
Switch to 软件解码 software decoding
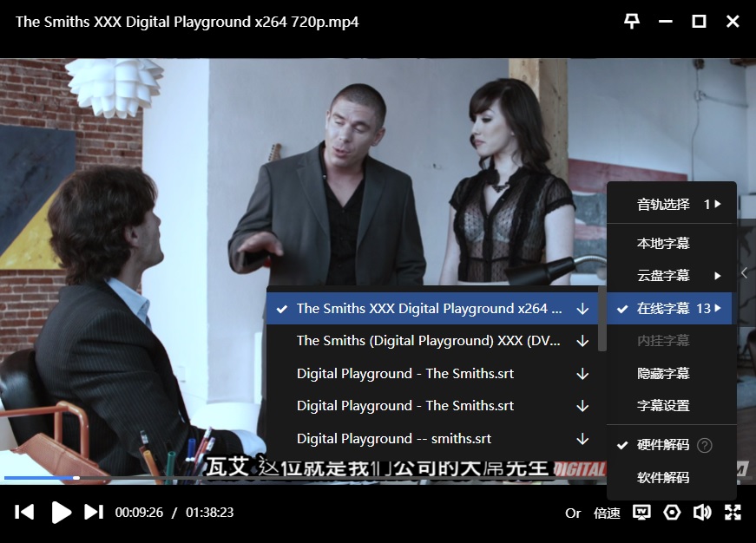(663, 478)
